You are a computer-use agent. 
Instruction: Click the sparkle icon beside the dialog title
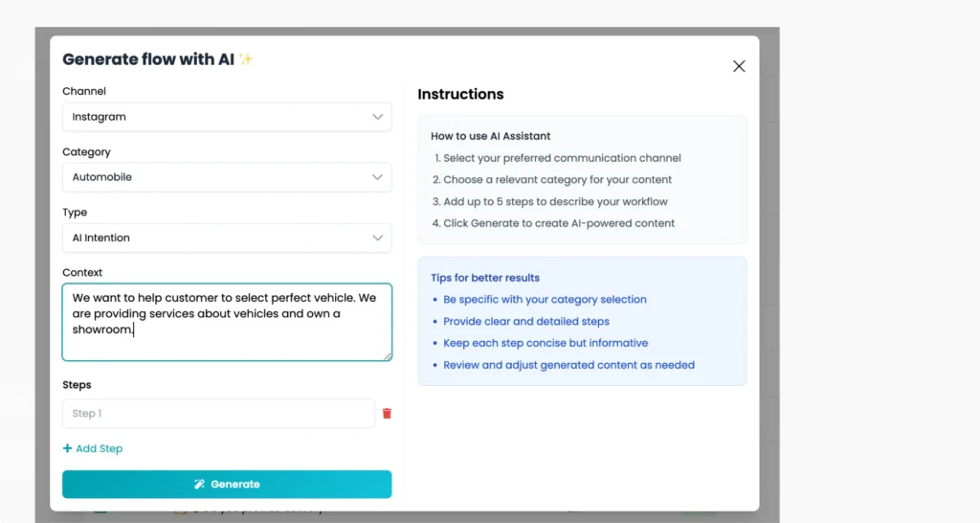[x=246, y=58]
